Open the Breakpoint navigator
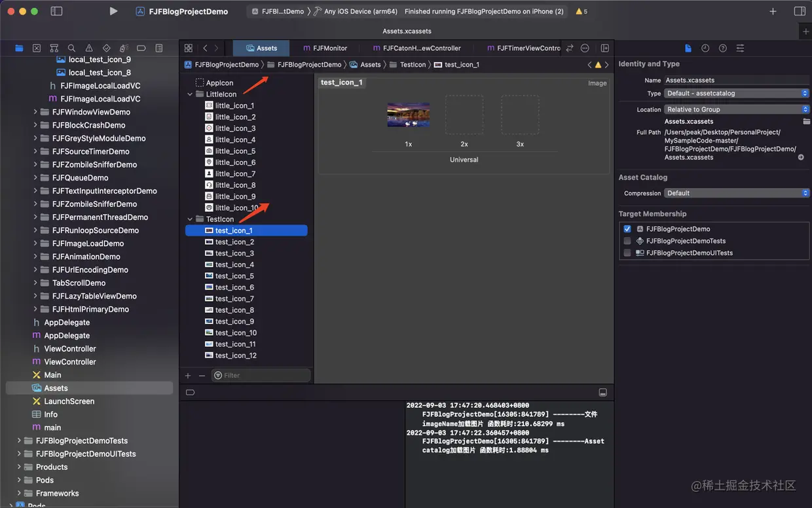Screen dimensions: 812x508 pos(141,48)
